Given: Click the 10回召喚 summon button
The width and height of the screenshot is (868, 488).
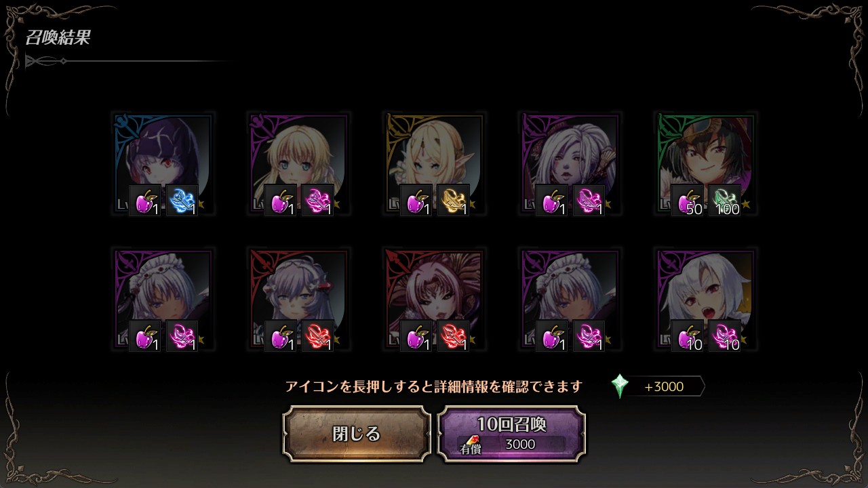Looking at the screenshot, I should 512,434.
